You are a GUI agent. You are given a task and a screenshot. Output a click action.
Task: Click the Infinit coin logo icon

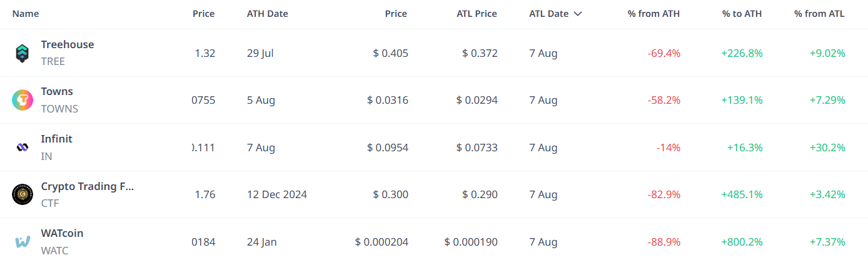(x=23, y=147)
